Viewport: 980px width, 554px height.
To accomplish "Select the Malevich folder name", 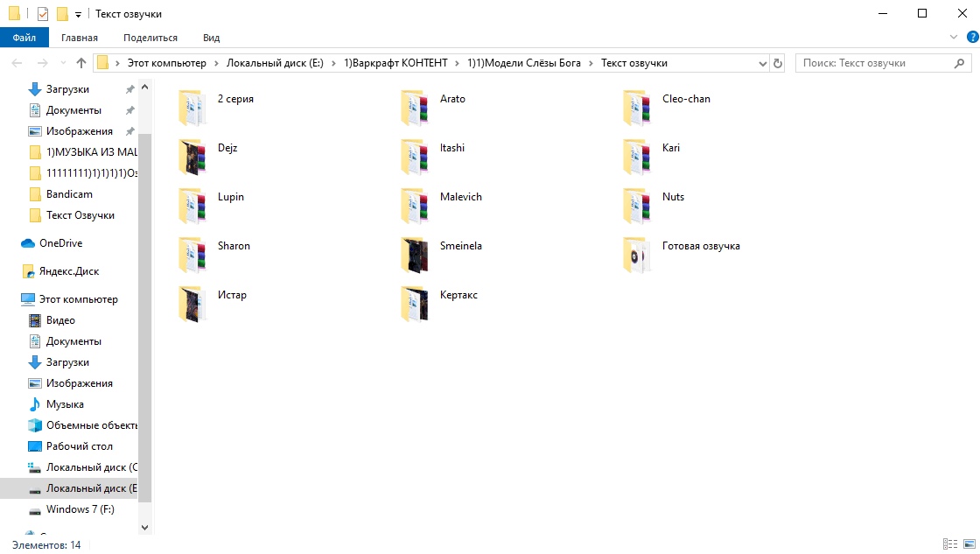I will 460,197.
